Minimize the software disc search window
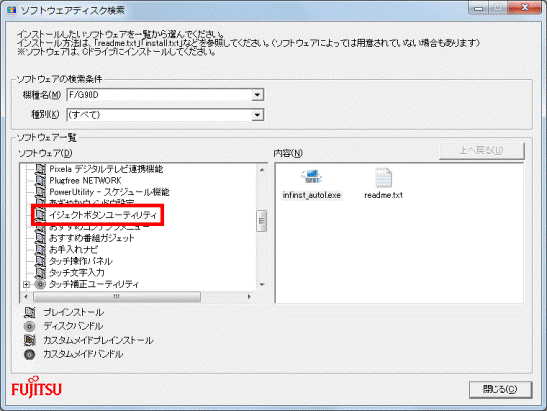The image size is (547, 411). click(x=478, y=8)
